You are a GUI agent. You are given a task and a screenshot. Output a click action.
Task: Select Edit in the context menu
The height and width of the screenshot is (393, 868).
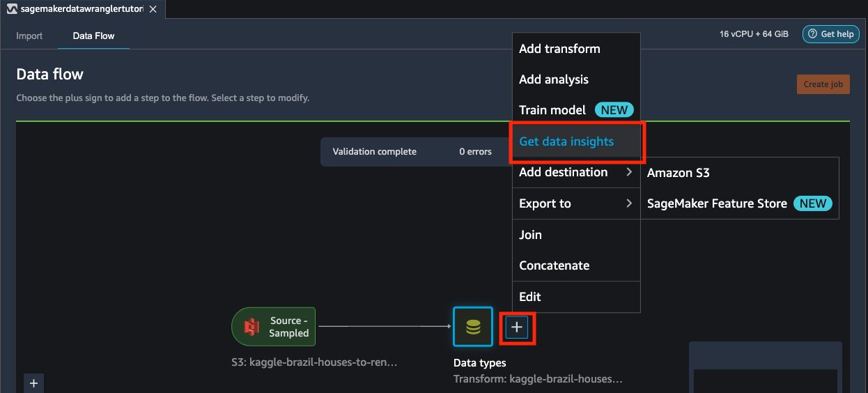click(x=576, y=297)
